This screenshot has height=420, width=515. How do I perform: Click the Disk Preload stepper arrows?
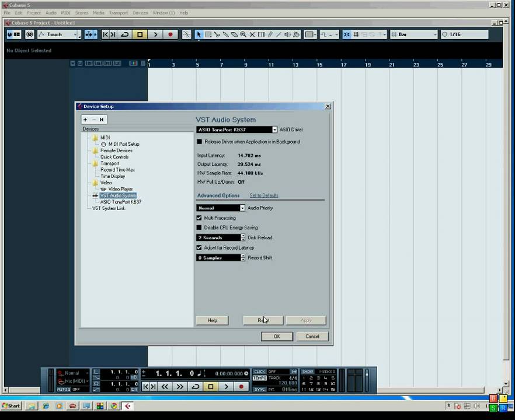tap(243, 237)
